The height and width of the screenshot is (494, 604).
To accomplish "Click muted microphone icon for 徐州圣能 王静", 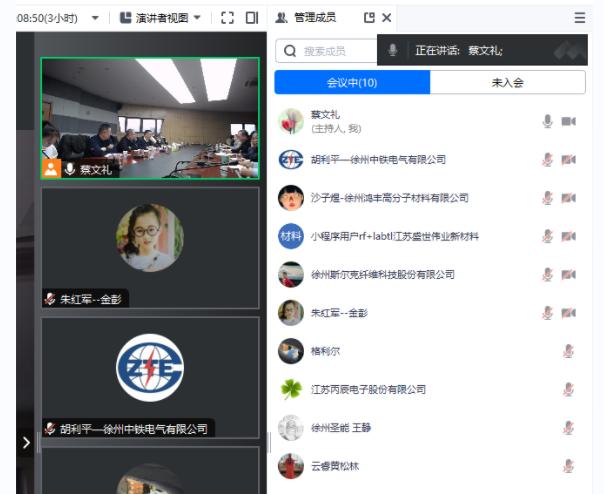I will point(568,428).
